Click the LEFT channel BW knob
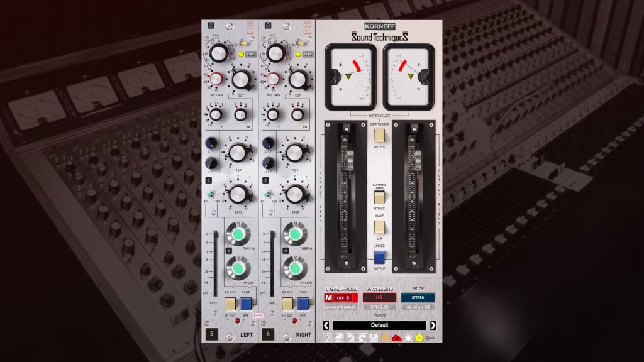644x362 pixels. [241, 114]
